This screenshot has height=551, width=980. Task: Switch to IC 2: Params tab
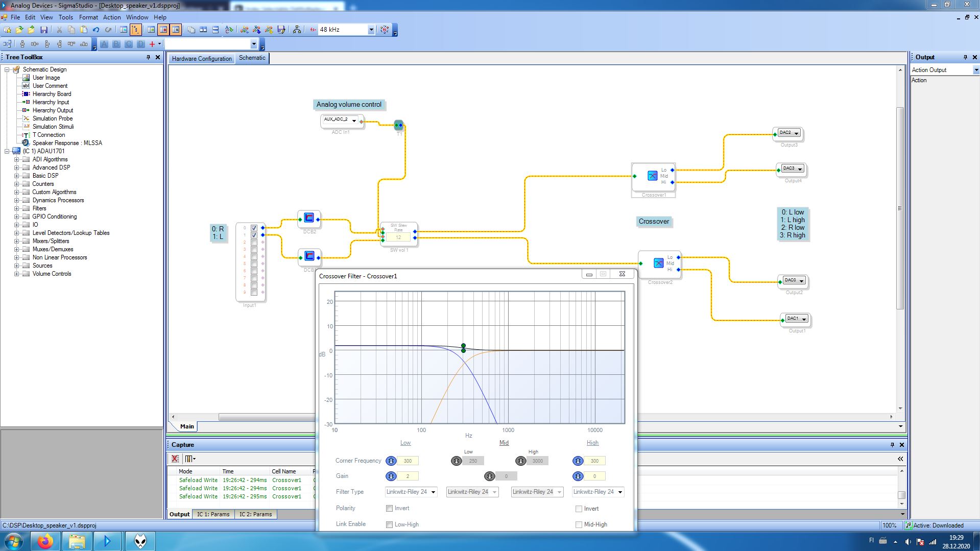pos(256,514)
